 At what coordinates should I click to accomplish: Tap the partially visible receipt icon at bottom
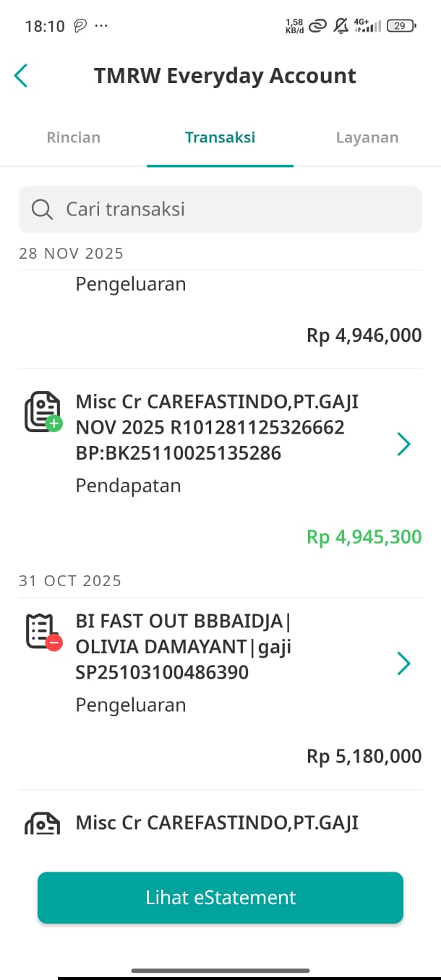click(43, 824)
